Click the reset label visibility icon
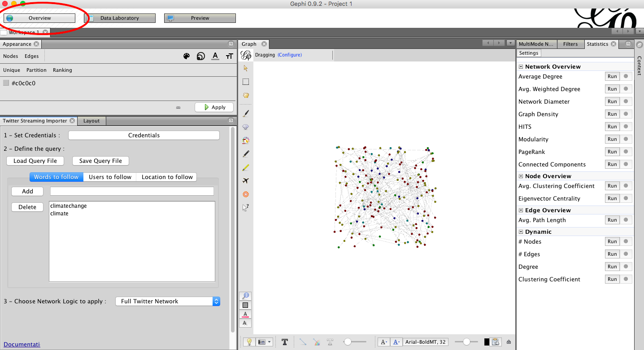This screenshot has height=350, width=644. pos(245,323)
